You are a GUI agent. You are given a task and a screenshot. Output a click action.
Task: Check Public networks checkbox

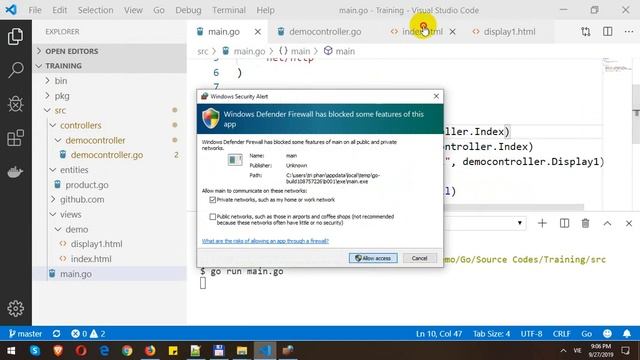click(212, 217)
